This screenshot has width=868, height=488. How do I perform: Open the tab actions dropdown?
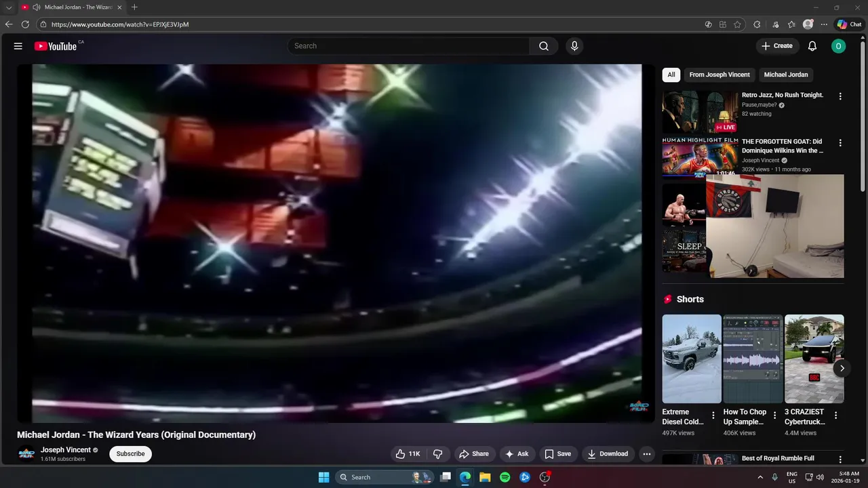tap(9, 7)
